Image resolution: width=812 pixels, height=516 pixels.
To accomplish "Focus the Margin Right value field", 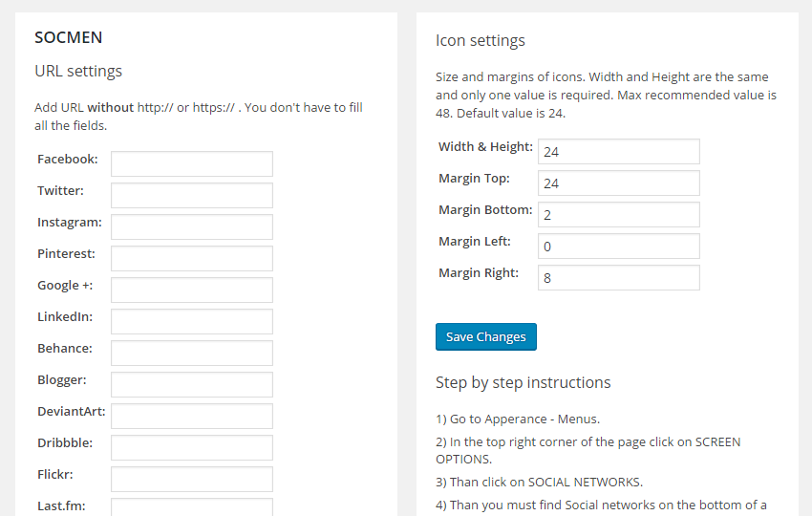I will (619, 278).
